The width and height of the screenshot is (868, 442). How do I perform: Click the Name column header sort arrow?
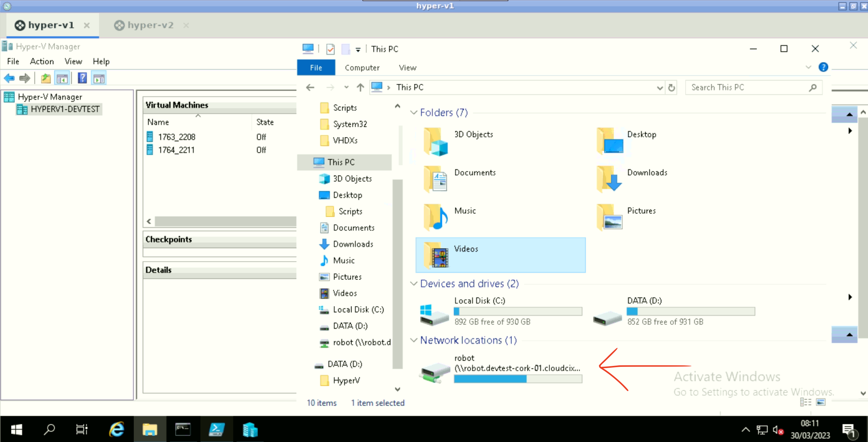198,116
